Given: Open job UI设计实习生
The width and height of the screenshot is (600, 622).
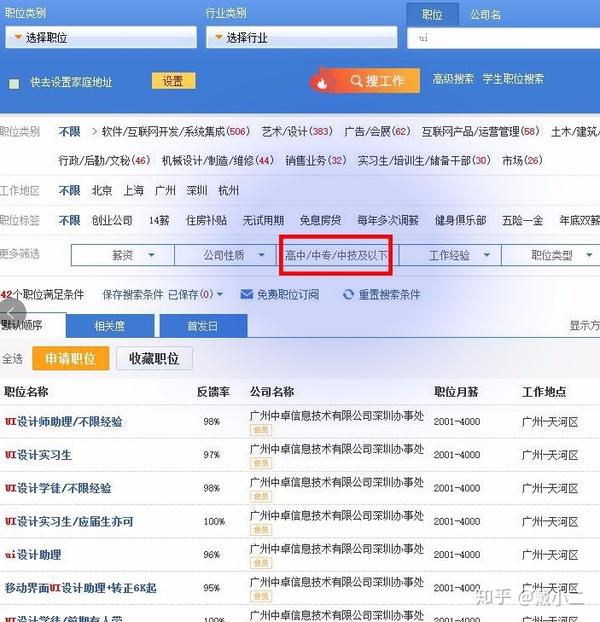Looking at the screenshot, I should click(38, 455).
